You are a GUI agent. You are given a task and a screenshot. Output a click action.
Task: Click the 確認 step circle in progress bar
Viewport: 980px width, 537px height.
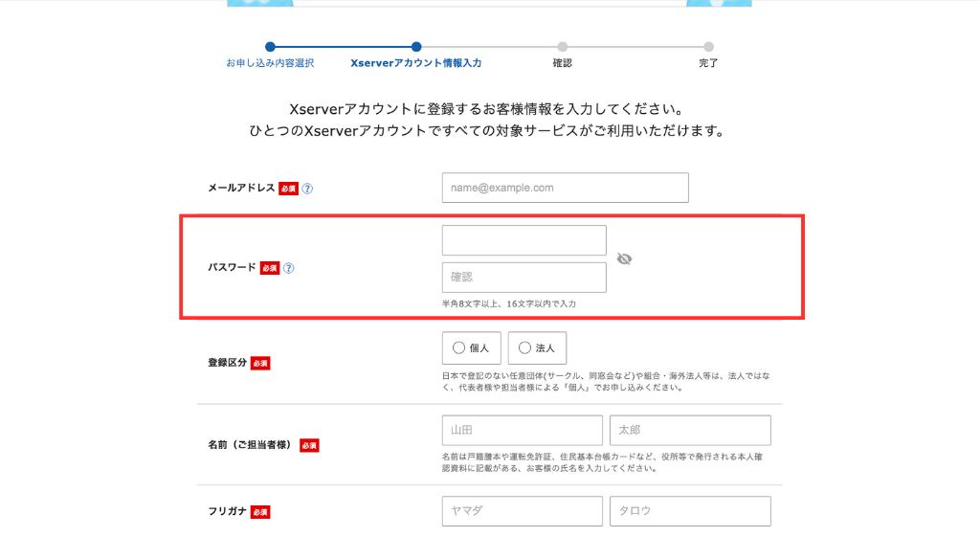click(x=563, y=46)
